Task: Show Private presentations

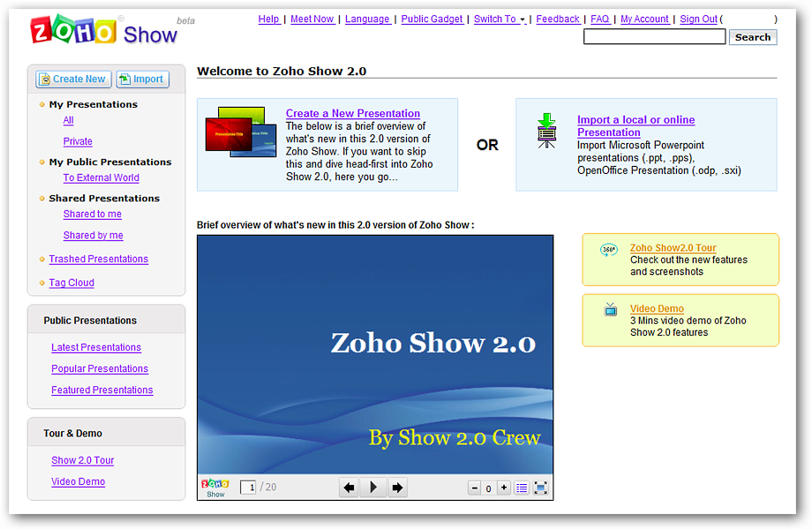Action: point(78,141)
